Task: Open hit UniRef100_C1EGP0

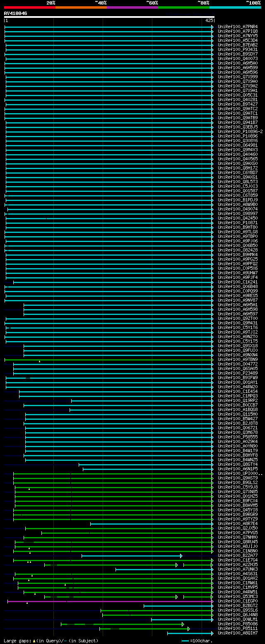Action: coord(238,601)
